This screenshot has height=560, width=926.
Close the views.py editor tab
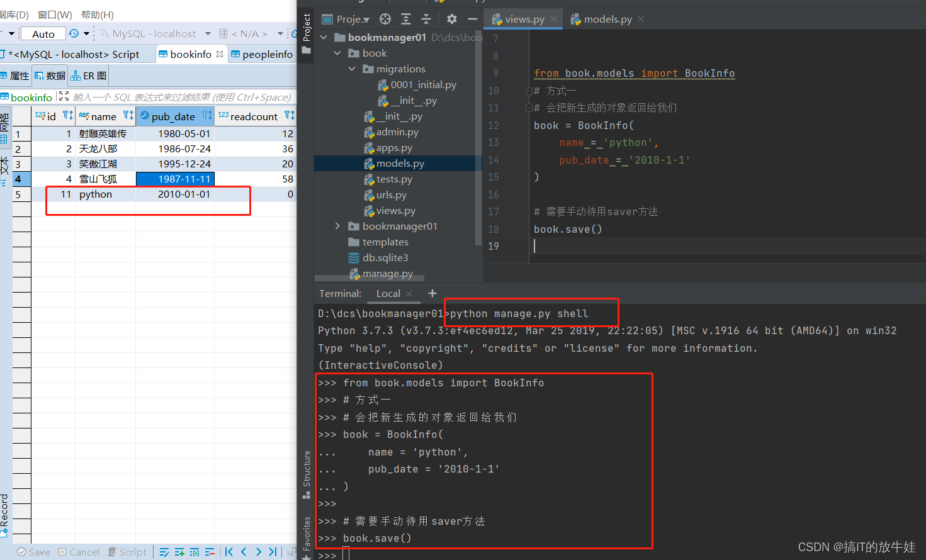554,19
